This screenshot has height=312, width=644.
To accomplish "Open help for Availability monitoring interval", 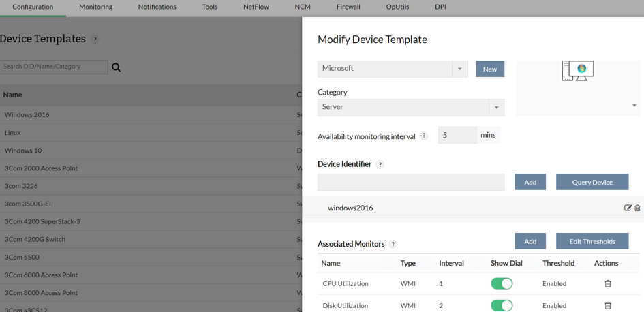I will pos(423,136).
